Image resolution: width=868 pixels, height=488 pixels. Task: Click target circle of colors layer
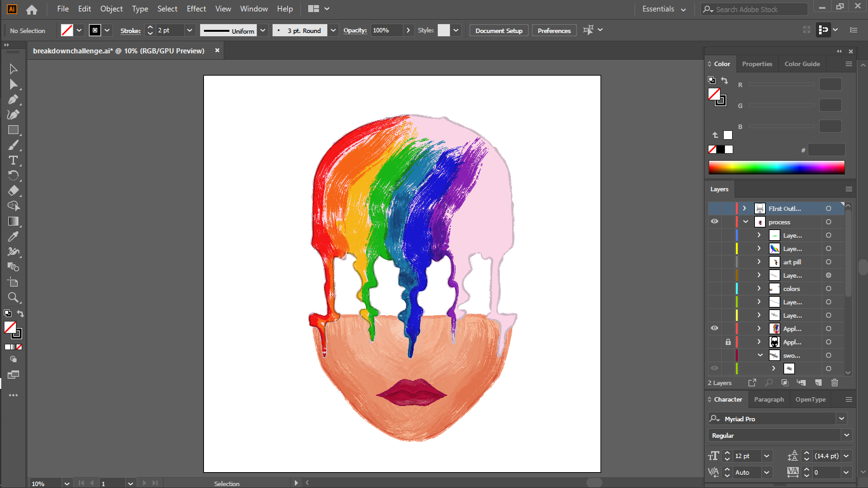pos(829,288)
